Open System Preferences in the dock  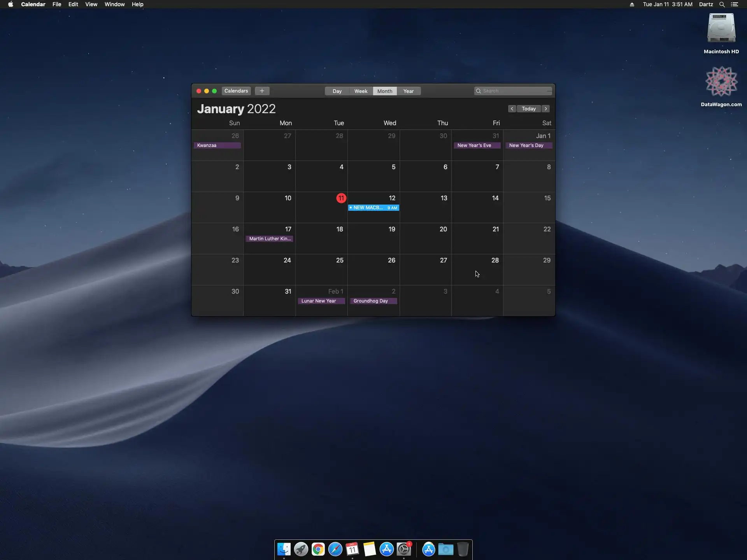point(404,549)
